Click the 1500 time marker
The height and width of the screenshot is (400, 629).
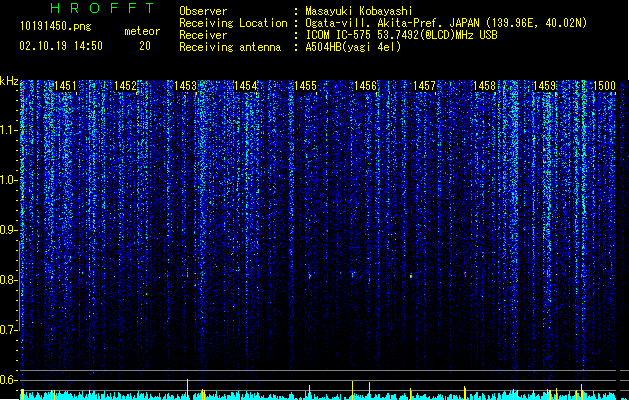(x=604, y=86)
